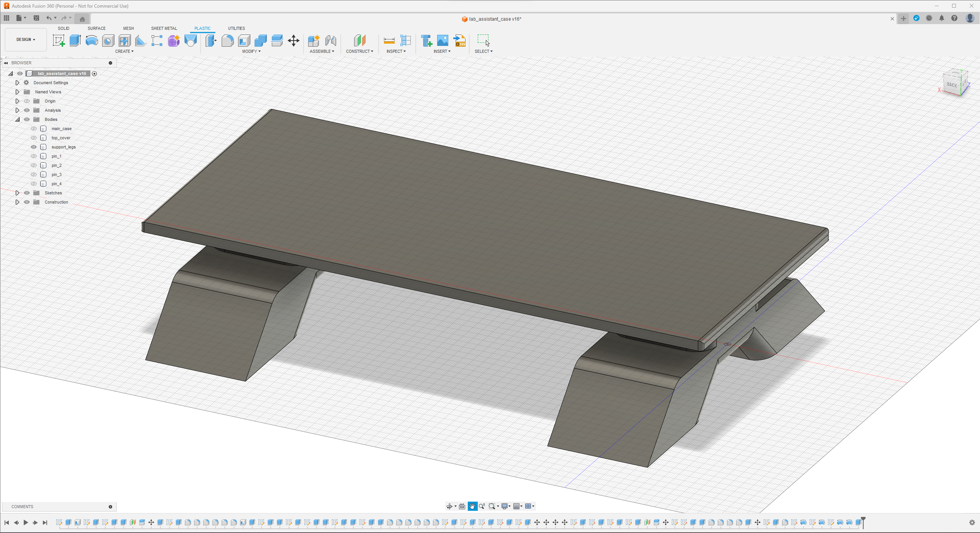The image size is (980, 533).
Task: Activate the Measure tool in Inspect
Action: point(389,41)
